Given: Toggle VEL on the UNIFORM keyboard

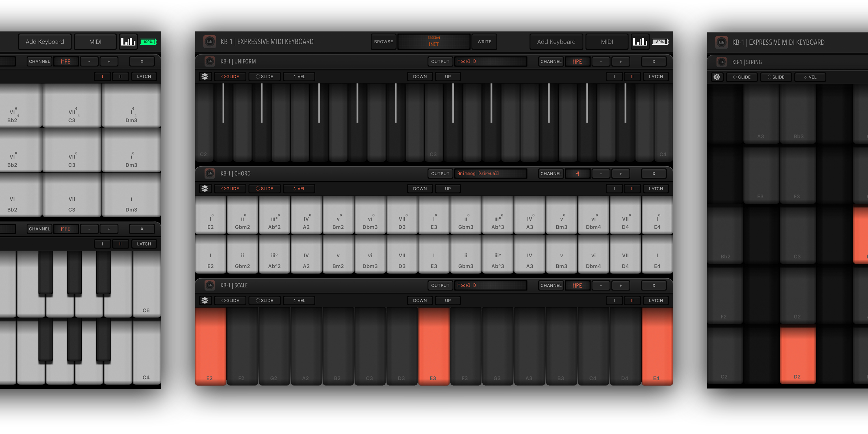Looking at the screenshot, I should [299, 77].
